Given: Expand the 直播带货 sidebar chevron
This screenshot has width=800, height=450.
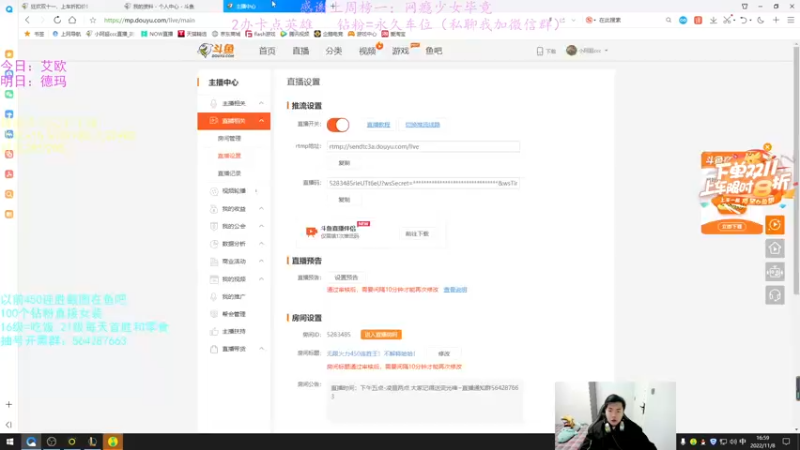Looking at the screenshot, I should point(261,349).
